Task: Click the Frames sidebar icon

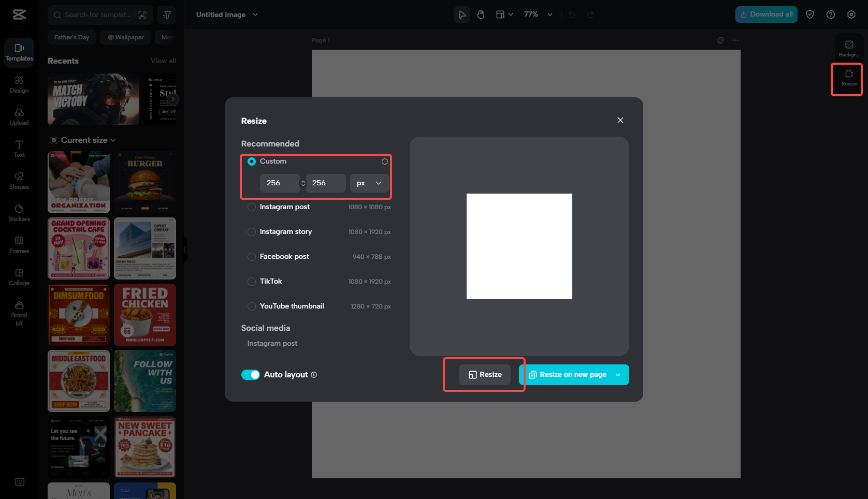Action: tap(19, 244)
